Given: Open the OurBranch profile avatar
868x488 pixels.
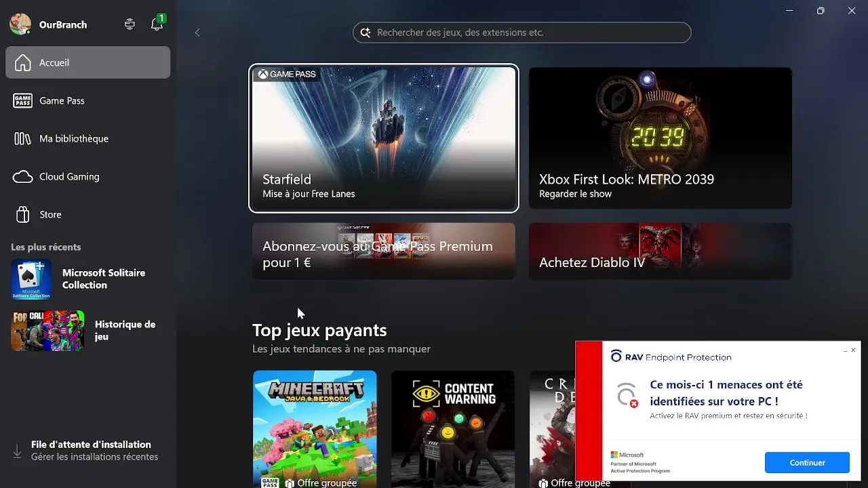Looking at the screenshot, I should coord(20,24).
